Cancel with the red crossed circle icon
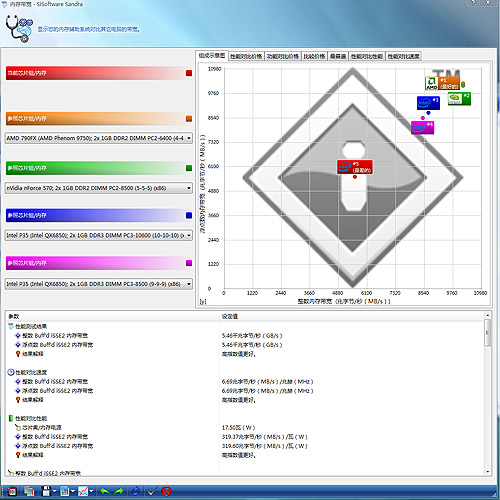The height and width of the screenshot is (500, 500). [166, 491]
